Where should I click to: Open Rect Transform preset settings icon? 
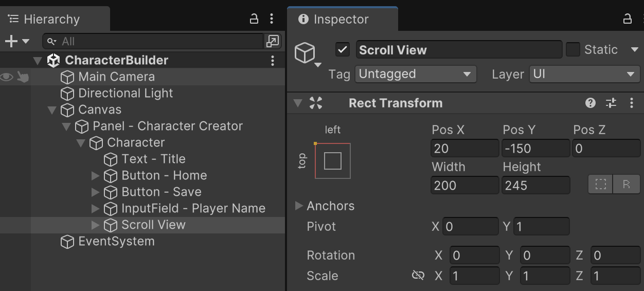pos(611,103)
